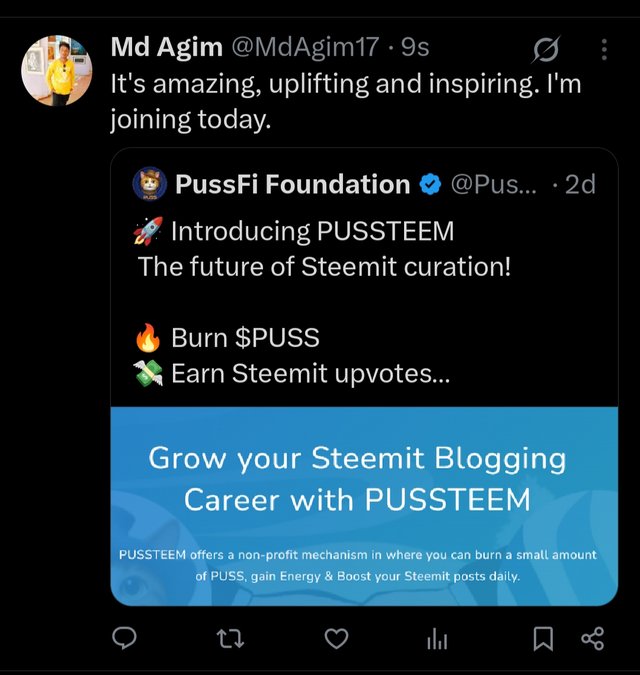Open PussFi Foundation's cat avatar

tap(149, 184)
